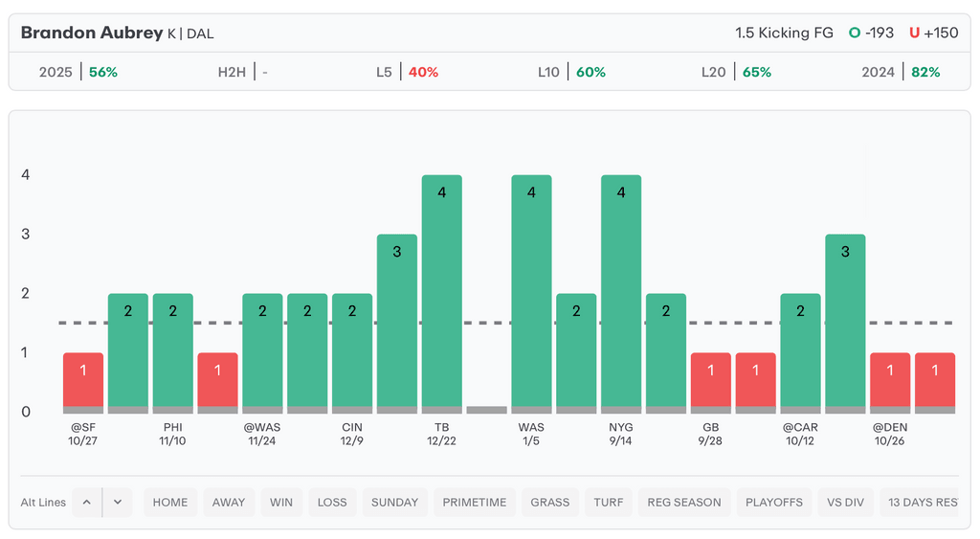Image resolution: width=980 pixels, height=539 pixels.
Task: Apply the TURF surface filter
Action: (608, 502)
